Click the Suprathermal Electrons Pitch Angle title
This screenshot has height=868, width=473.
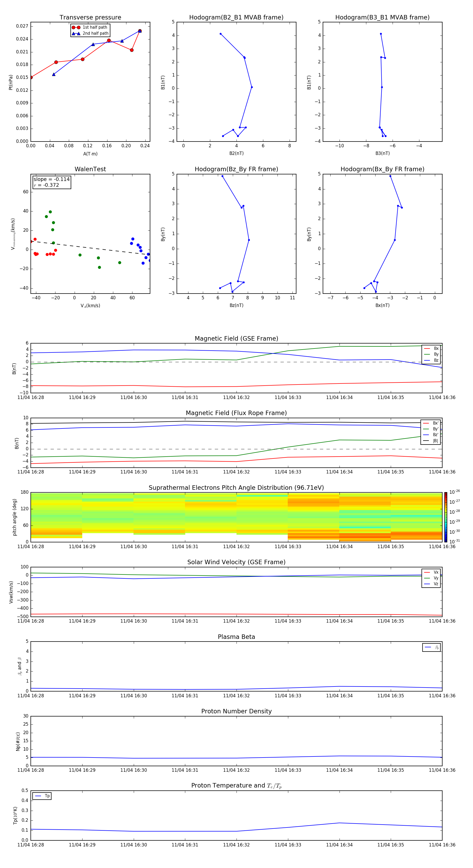[236, 488]
